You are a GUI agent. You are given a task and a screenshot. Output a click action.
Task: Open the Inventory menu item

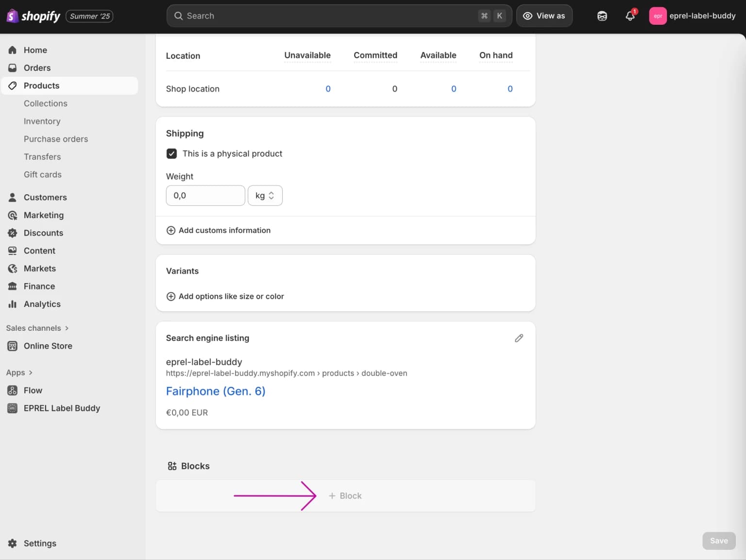coord(42,121)
